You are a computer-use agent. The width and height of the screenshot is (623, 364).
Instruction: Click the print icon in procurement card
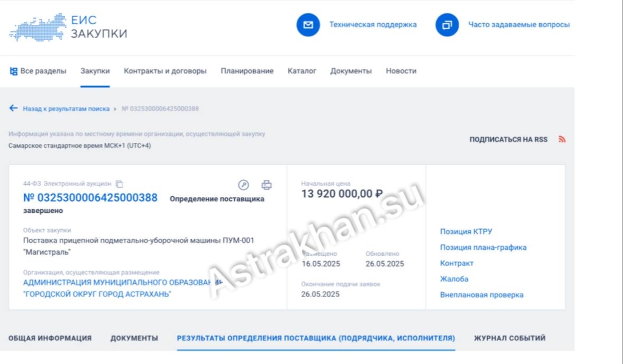[x=266, y=185]
